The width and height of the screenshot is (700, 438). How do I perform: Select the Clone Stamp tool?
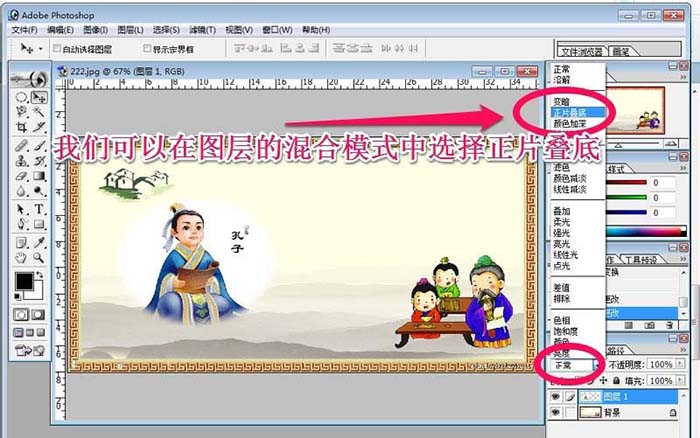click(x=21, y=161)
